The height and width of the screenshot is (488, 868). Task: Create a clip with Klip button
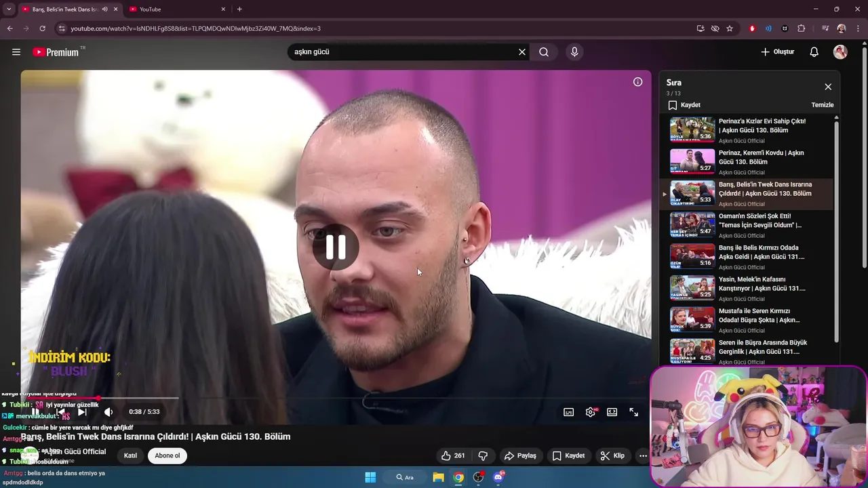[x=612, y=455]
